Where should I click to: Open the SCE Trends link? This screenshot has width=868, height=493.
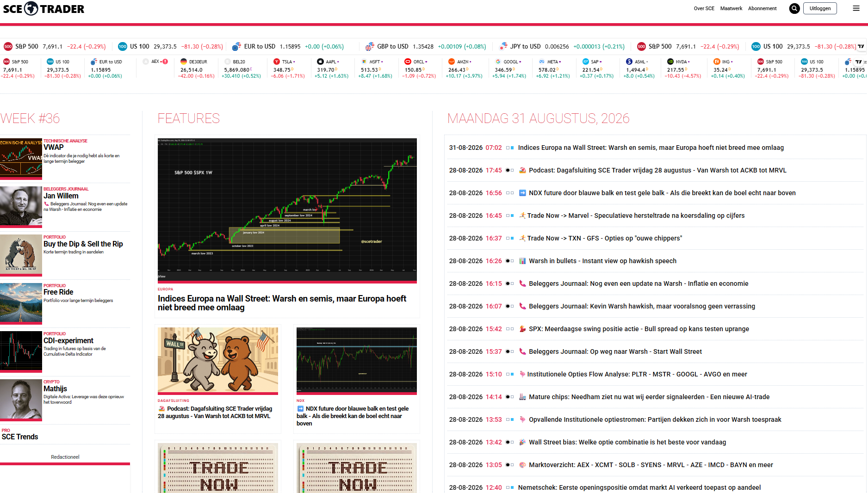[20, 437]
